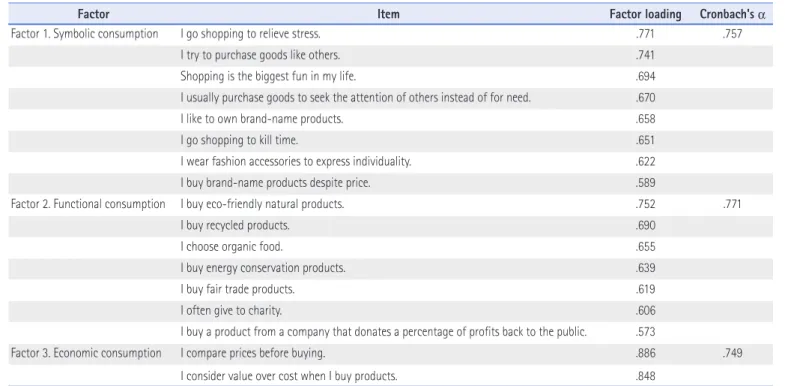Click factor loading value .886
The image size is (785, 386).
click(x=645, y=353)
